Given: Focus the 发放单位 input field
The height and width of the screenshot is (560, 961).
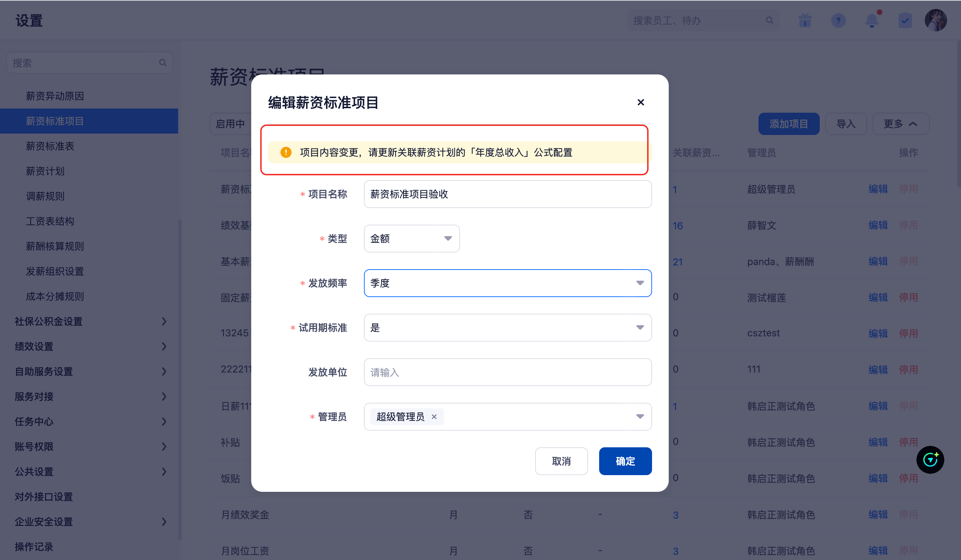Looking at the screenshot, I should tap(508, 372).
